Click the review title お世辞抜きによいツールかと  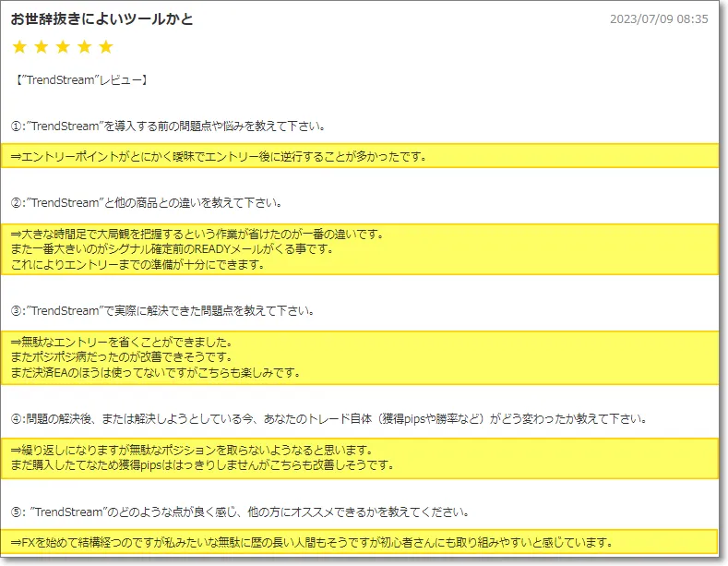[101, 19]
